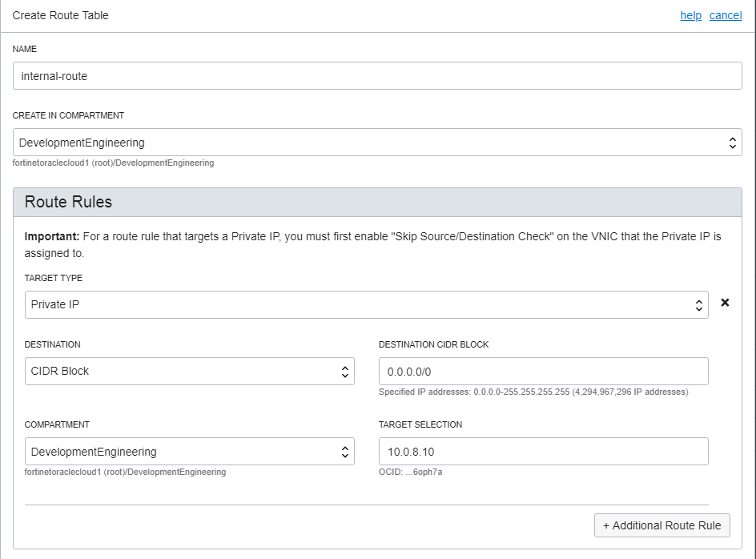Click the Target Selection field showing 10.0.8.10
The width and height of the screenshot is (756, 559).
point(543,451)
